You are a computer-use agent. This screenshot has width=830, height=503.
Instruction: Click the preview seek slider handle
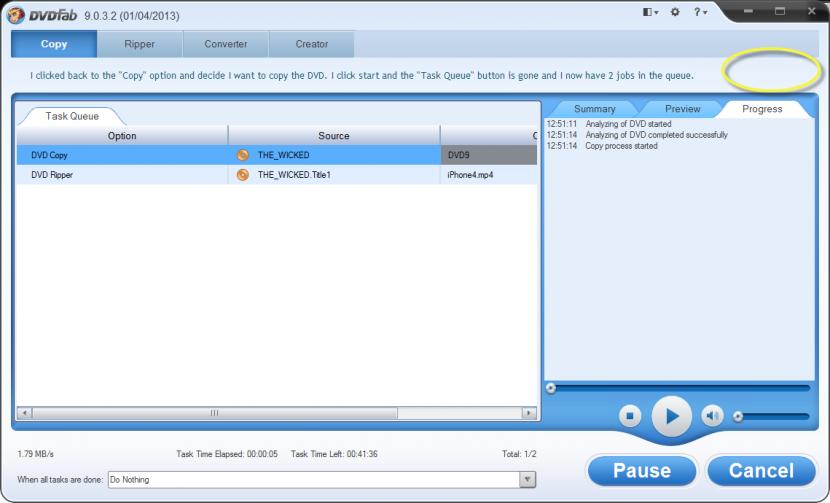(551, 388)
